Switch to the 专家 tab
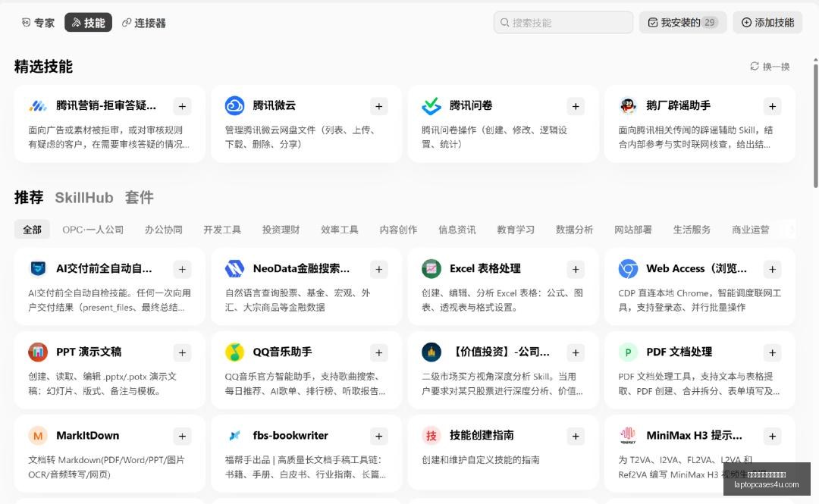Screen dimensions: 819x504 coord(38,23)
